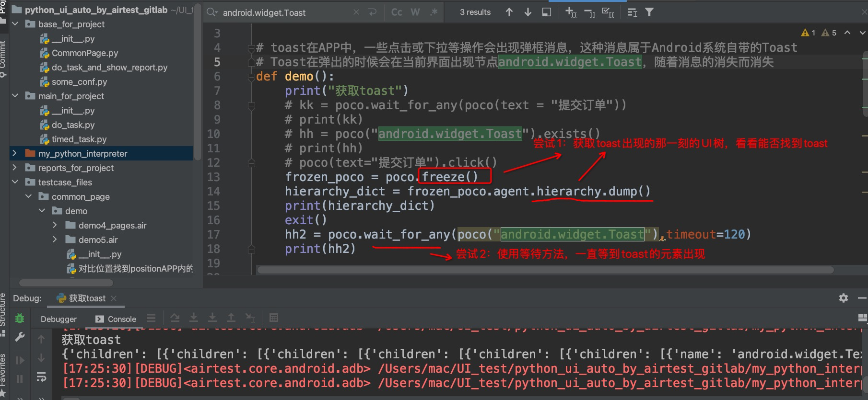Select python_ui_auto_by_airtest_gitlab project root
Image resolution: width=868 pixels, height=400 pixels.
(96, 10)
